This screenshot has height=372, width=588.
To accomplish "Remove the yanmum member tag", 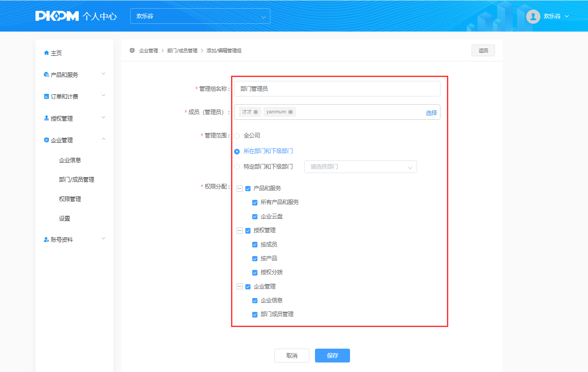I will coord(291,112).
